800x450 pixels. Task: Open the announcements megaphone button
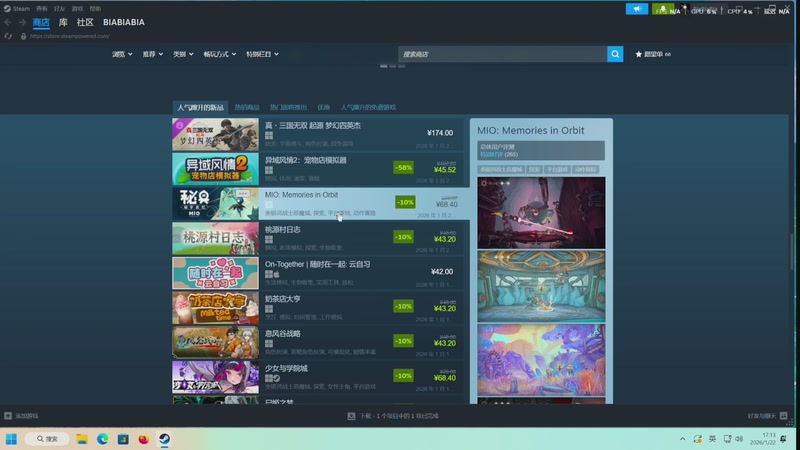[x=637, y=9]
